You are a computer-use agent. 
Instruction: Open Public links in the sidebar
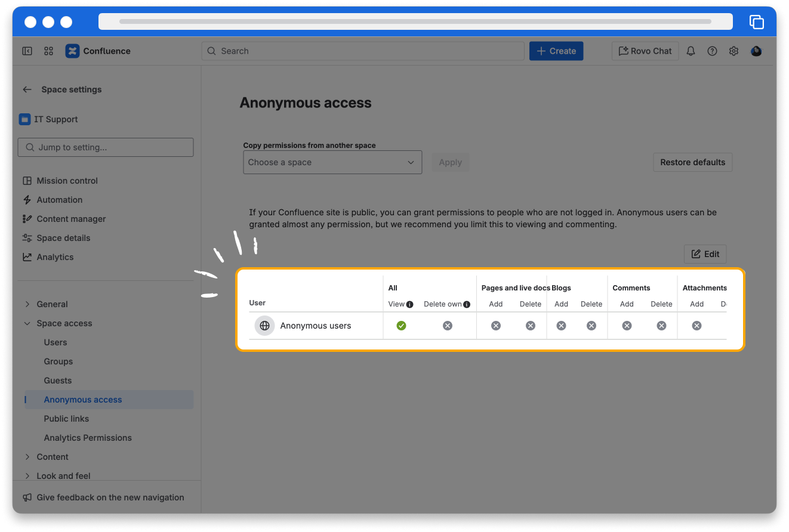(66, 419)
